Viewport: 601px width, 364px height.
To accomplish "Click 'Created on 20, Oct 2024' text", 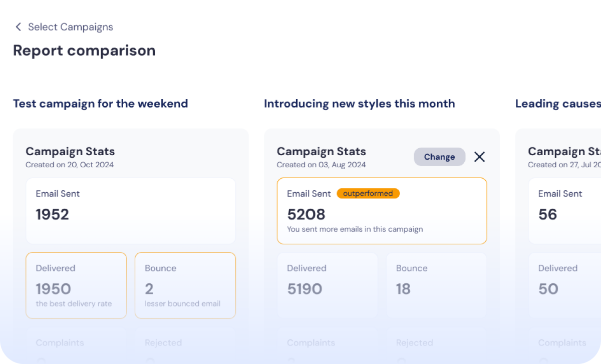I will tap(70, 165).
